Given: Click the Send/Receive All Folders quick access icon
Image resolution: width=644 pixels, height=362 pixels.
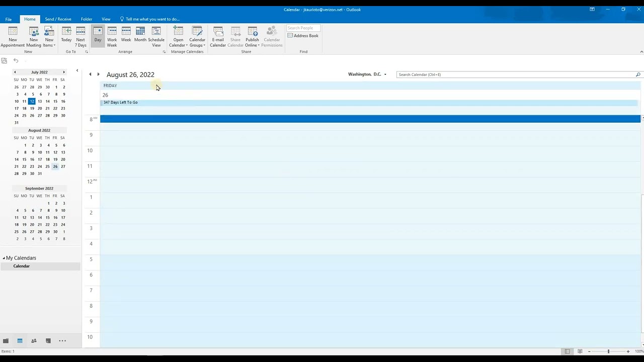Looking at the screenshot, I should [4, 61].
